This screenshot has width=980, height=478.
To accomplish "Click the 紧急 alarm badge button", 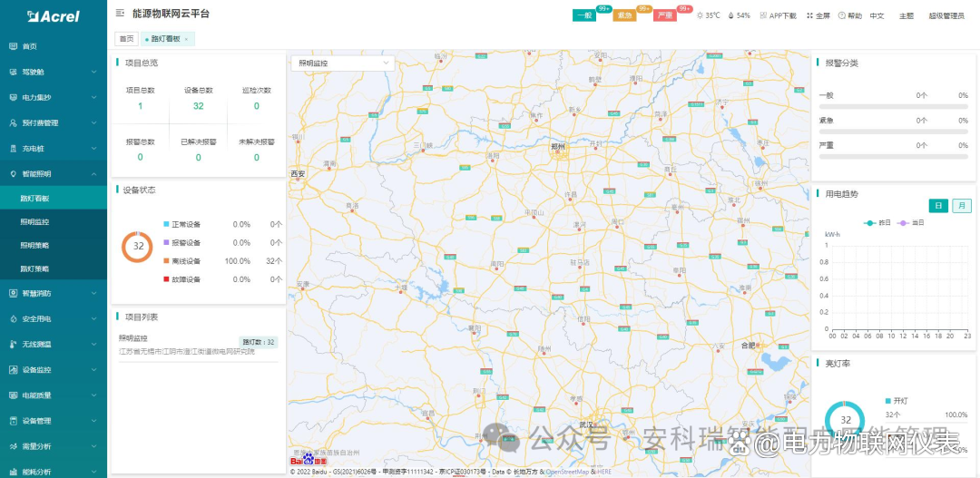I will pos(623,15).
